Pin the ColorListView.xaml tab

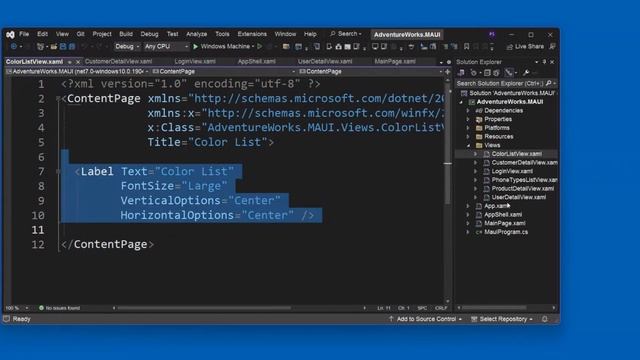point(70,62)
